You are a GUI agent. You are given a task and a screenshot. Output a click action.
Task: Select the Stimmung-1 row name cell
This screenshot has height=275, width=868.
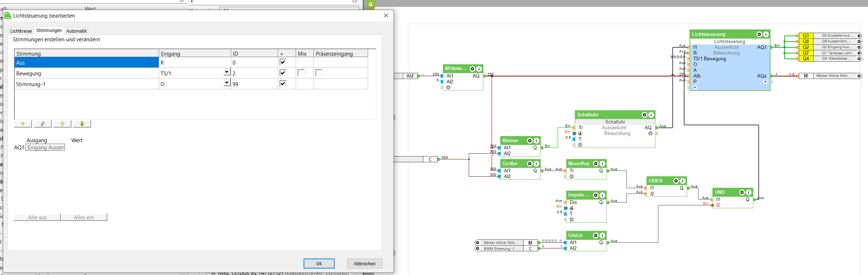coord(86,84)
